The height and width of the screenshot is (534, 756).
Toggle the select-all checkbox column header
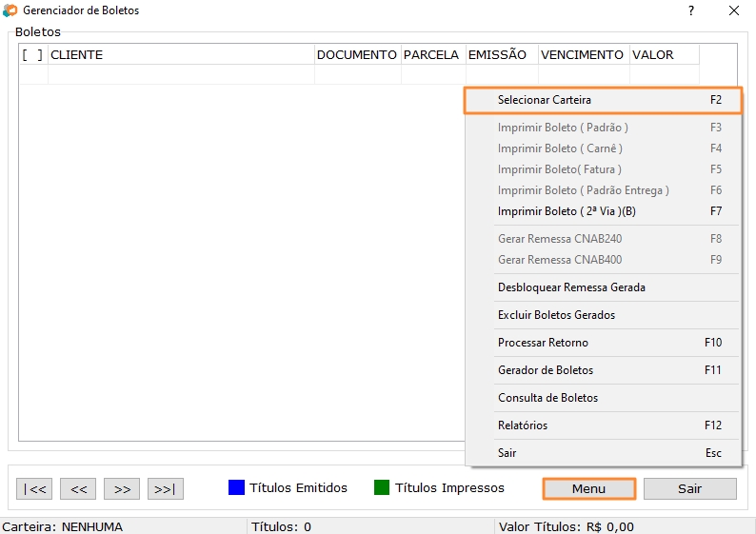coord(32,55)
